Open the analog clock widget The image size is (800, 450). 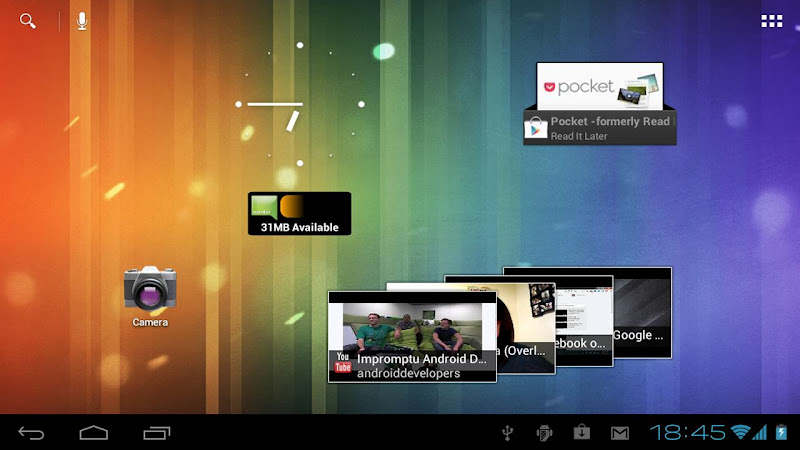click(x=300, y=104)
